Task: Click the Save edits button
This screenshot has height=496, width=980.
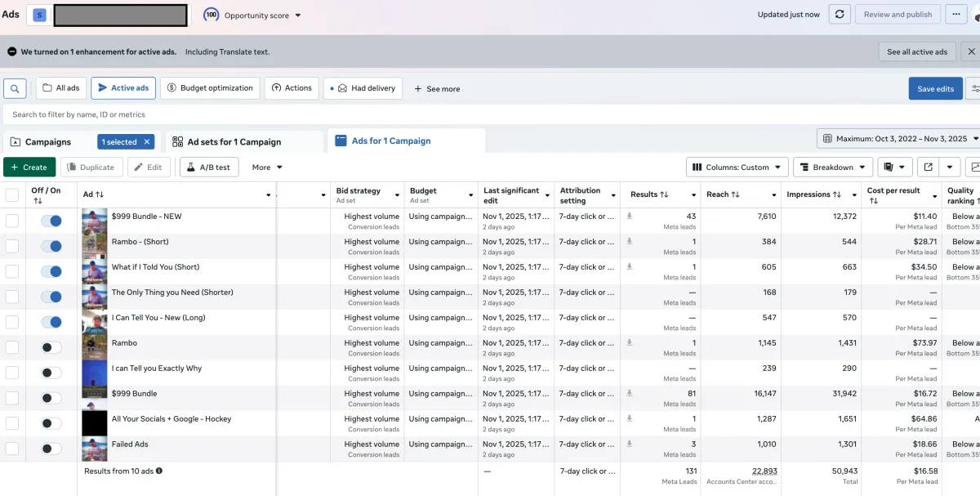Action: click(x=935, y=88)
